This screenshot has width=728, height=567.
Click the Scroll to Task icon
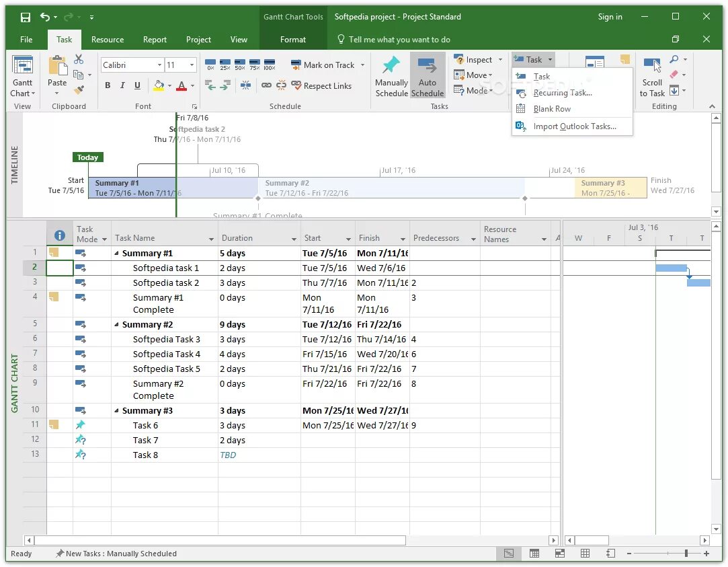(x=652, y=65)
